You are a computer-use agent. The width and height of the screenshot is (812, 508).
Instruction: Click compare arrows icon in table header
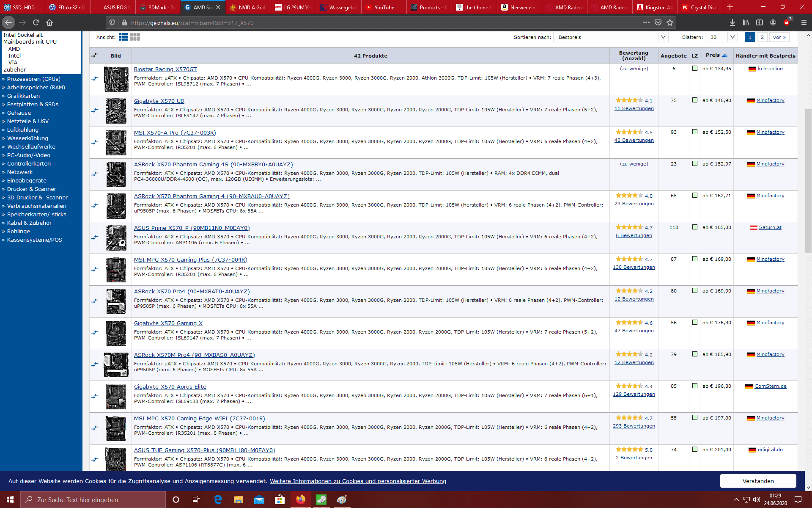(x=95, y=55)
